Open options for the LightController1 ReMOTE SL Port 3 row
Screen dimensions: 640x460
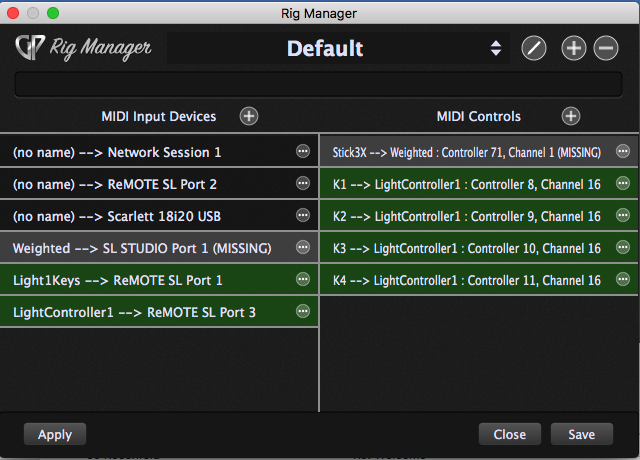click(303, 311)
